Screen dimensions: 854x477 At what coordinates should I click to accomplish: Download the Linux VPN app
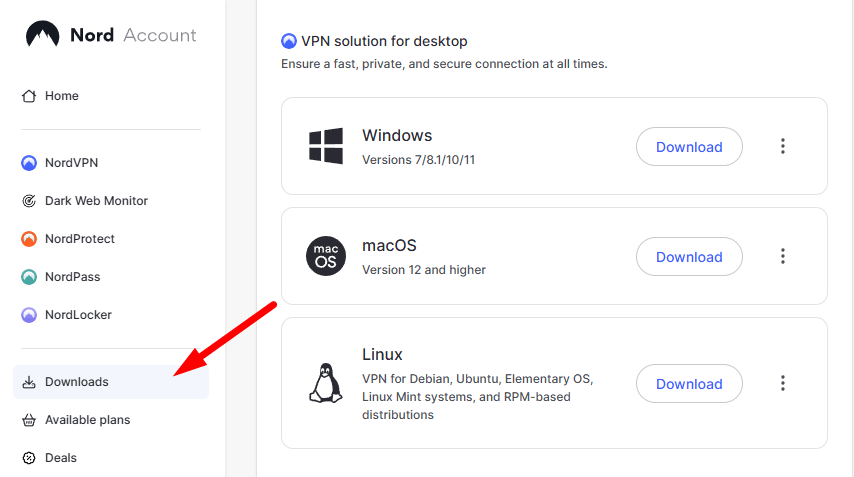[x=689, y=384]
